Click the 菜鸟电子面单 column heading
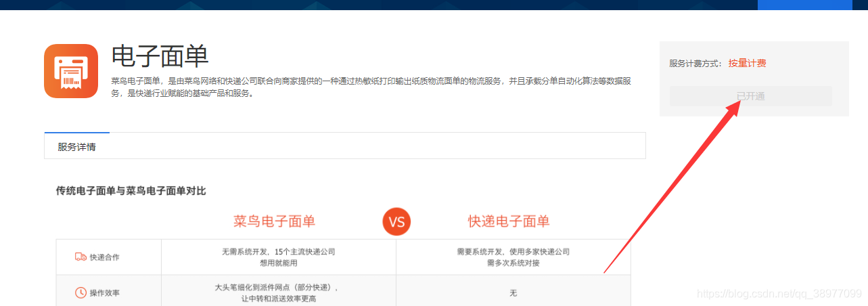The image size is (868, 306). click(x=274, y=221)
